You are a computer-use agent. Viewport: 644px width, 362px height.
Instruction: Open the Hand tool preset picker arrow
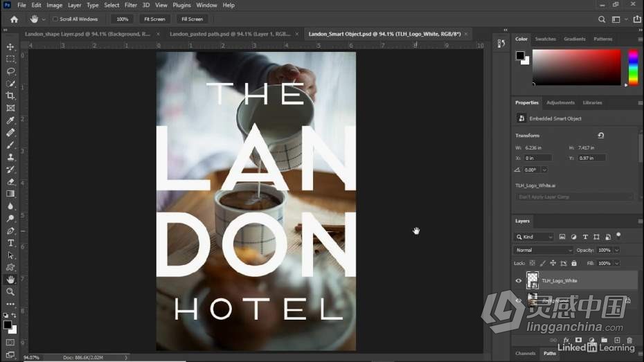click(x=44, y=19)
